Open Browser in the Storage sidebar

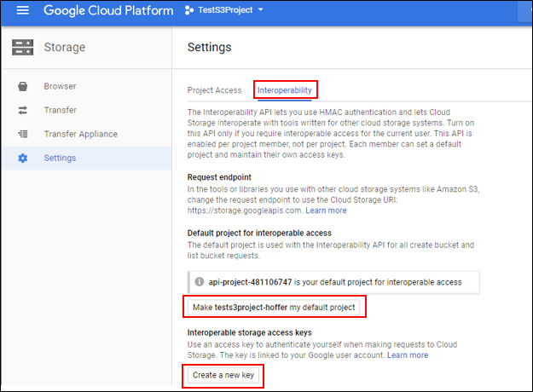tap(60, 86)
